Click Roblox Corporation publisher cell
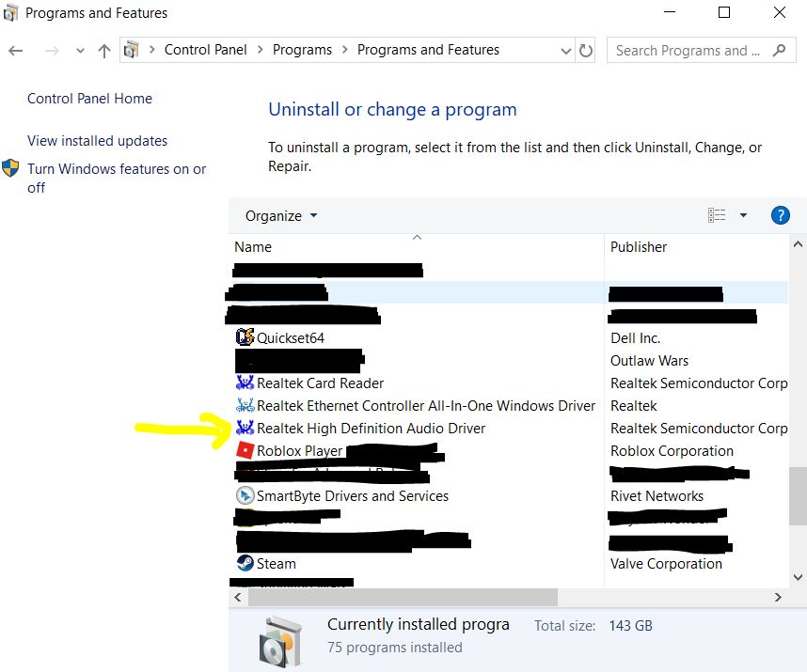807x672 pixels. [x=672, y=451]
